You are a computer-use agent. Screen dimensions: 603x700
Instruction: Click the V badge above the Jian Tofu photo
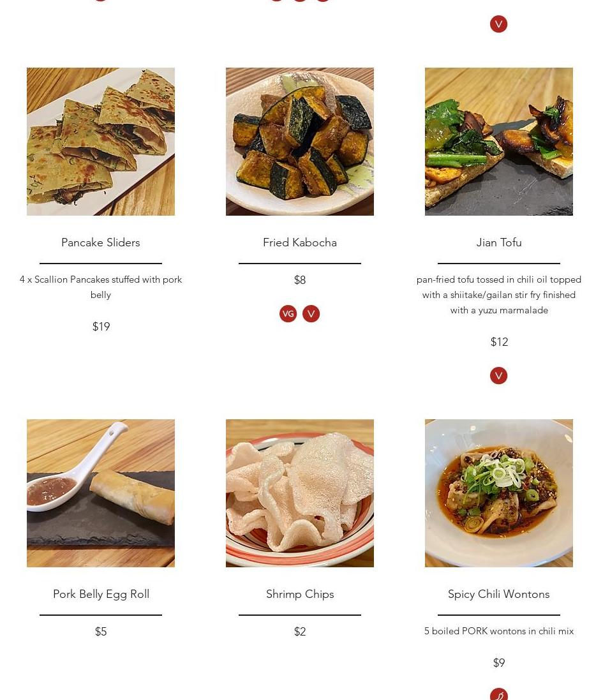coord(498,24)
